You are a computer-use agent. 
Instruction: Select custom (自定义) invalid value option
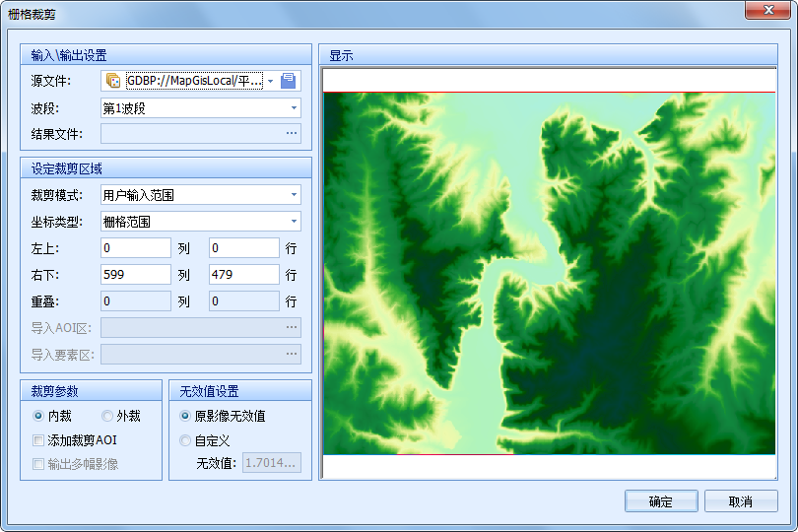click(185, 440)
